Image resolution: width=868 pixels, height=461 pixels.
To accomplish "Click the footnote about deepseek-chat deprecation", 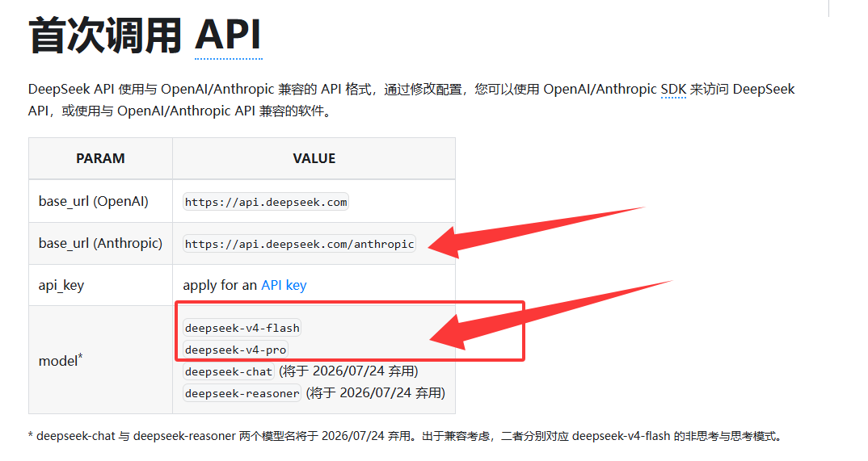I will [x=406, y=436].
